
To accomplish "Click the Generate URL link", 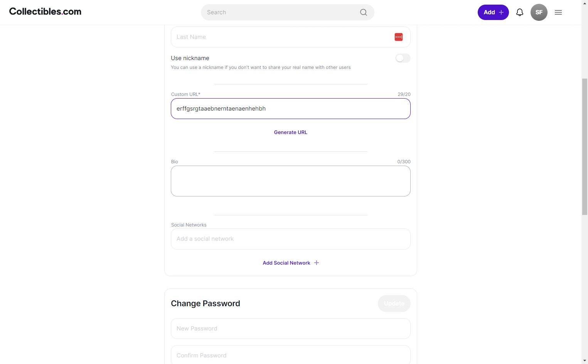I will (x=291, y=132).
